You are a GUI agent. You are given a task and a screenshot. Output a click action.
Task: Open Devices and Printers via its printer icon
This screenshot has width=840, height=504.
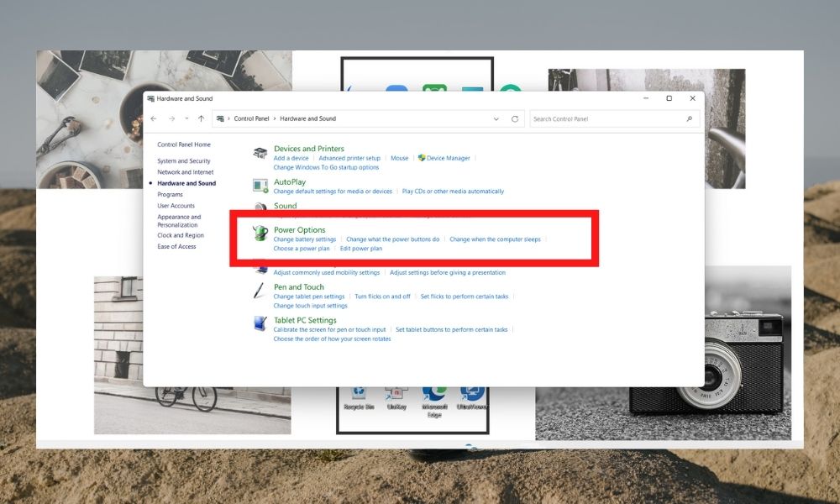[x=260, y=153]
